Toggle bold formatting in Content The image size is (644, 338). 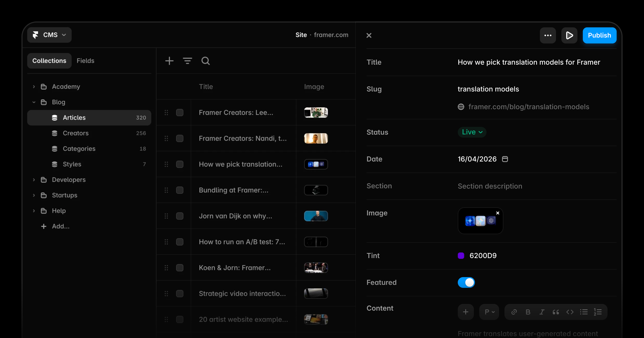[x=528, y=312]
